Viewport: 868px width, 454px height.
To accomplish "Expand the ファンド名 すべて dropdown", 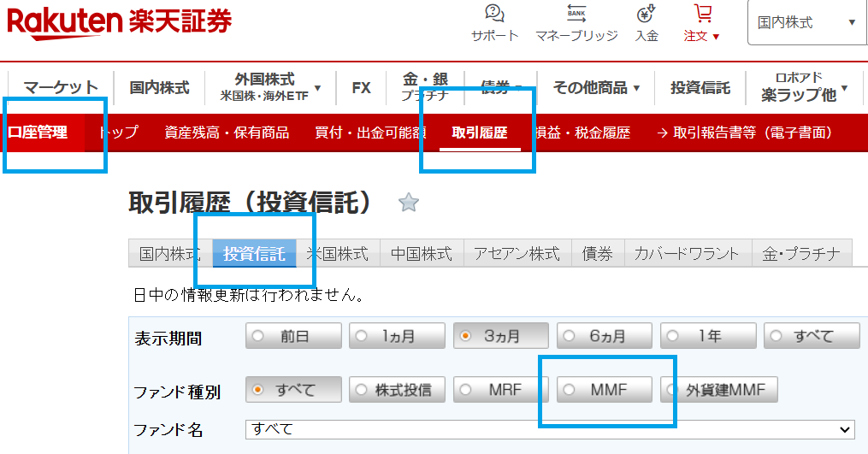I will click(549, 429).
